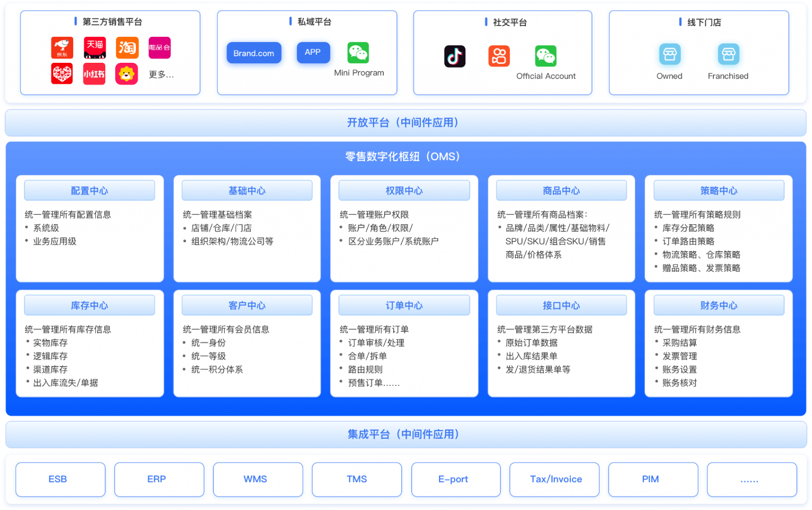Image resolution: width=812 pixels, height=510 pixels.
Task: Select the 订单路由策略 bullet
Action: [x=688, y=241]
